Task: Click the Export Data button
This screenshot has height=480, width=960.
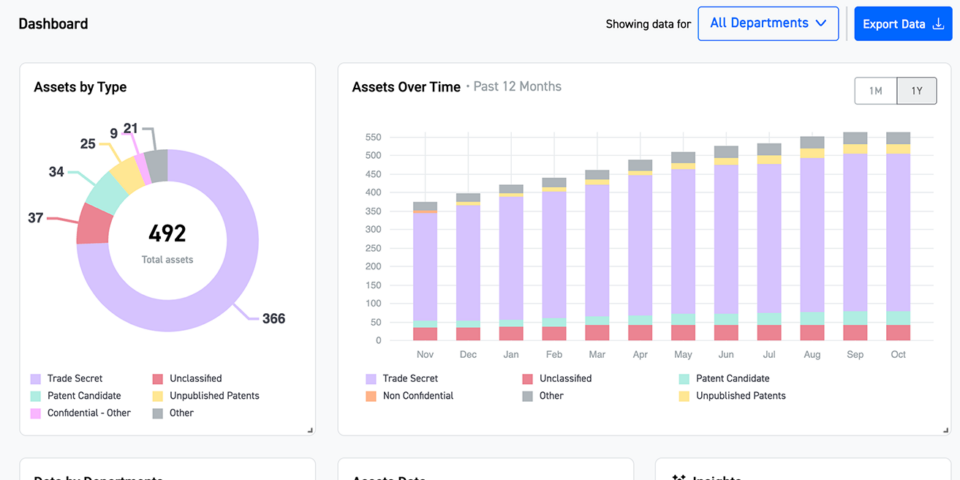Action: coord(903,24)
